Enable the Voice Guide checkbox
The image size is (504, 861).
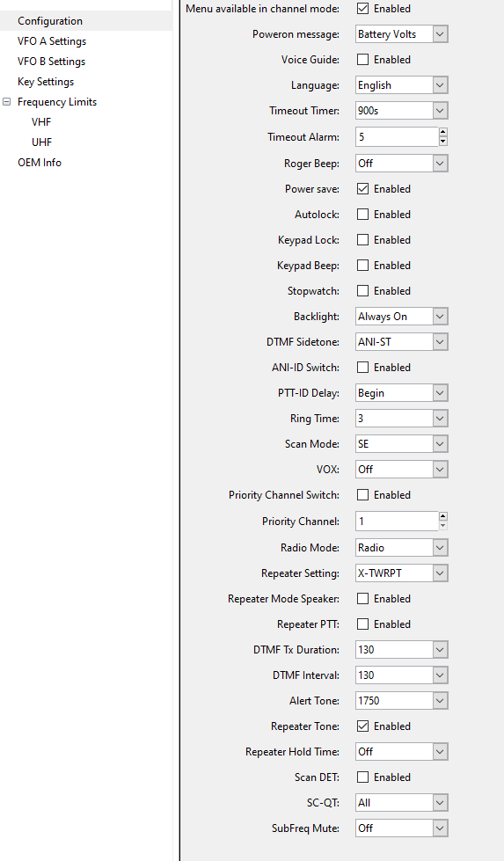pyautogui.click(x=362, y=59)
